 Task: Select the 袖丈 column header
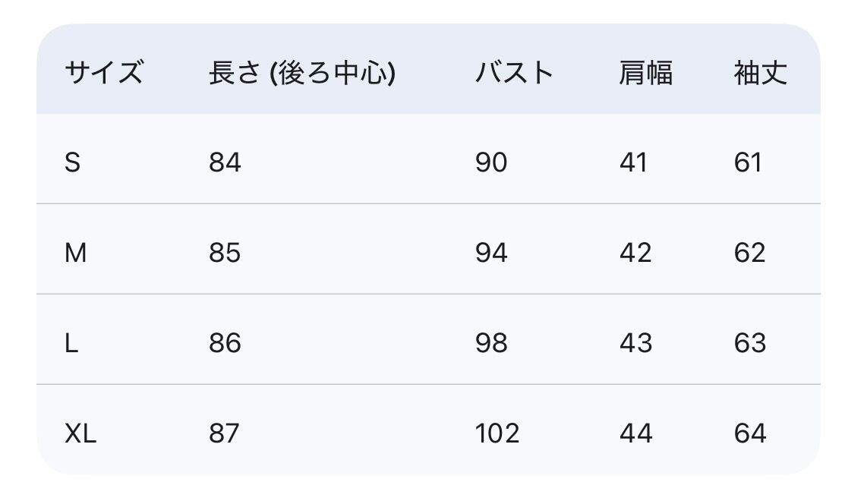(760, 73)
